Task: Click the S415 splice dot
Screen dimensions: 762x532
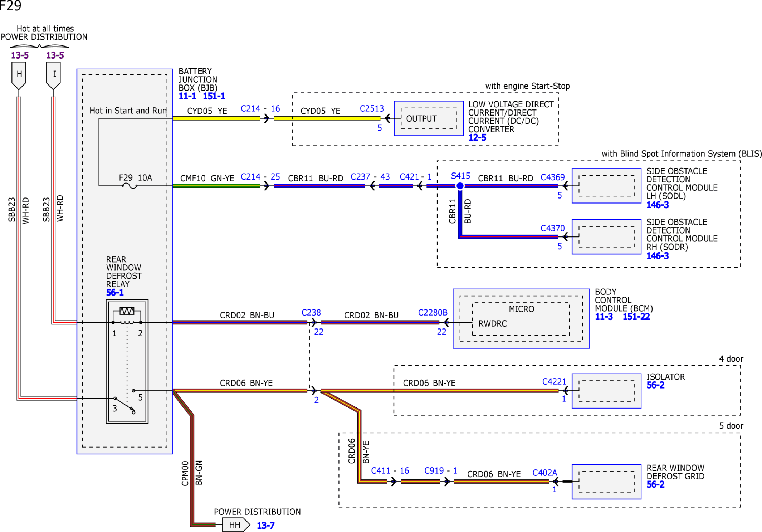Action: coord(460,186)
